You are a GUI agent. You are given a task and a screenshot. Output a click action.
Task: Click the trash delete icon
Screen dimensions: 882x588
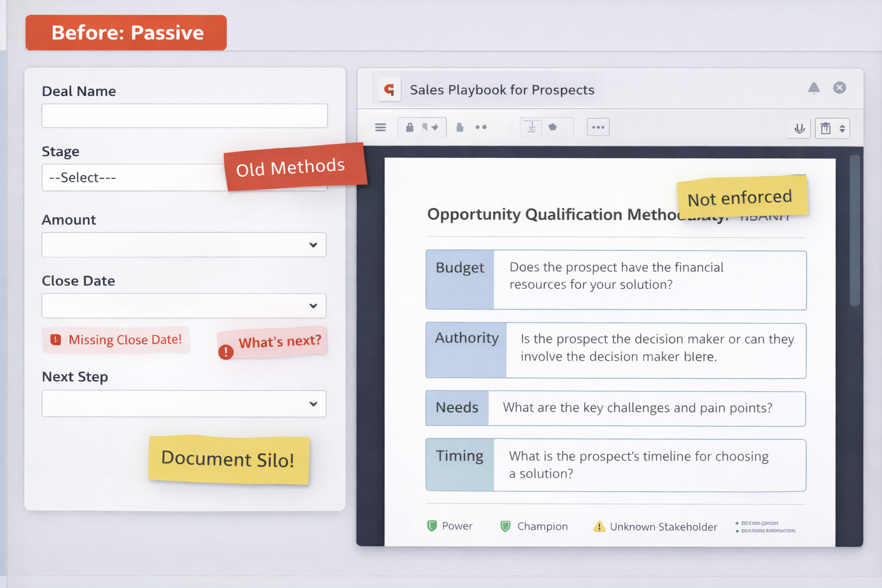[x=825, y=129]
